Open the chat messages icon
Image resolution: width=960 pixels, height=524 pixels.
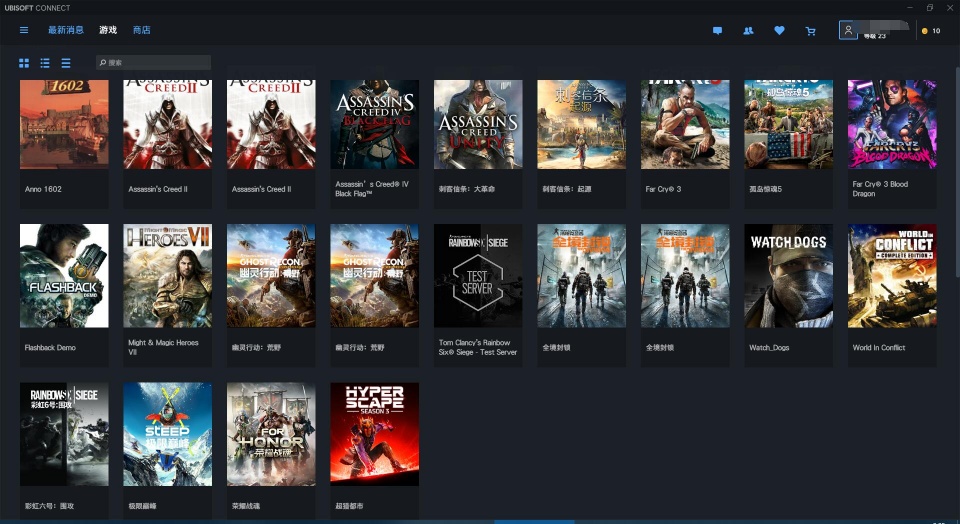pos(718,31)
